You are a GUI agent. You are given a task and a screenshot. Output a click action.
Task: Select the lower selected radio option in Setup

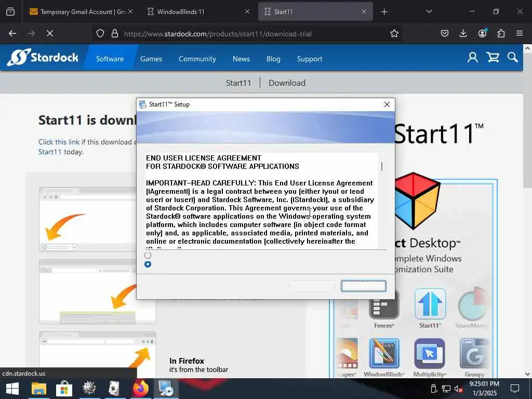[x=148, y=264]
